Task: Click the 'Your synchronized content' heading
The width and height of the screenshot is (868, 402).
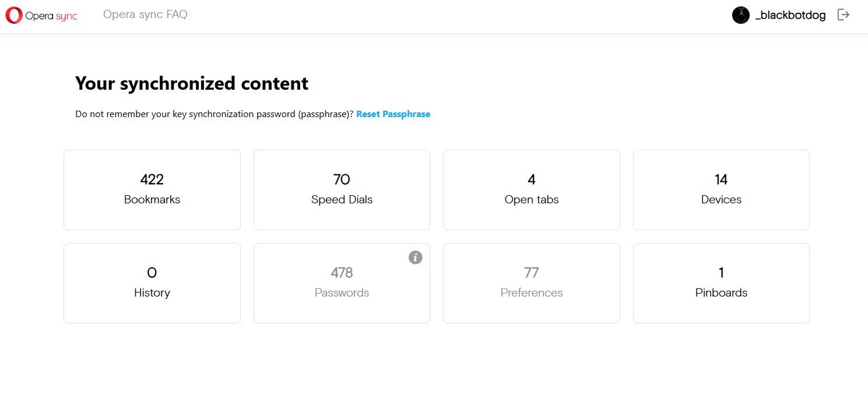Action: tap(192, 83)
